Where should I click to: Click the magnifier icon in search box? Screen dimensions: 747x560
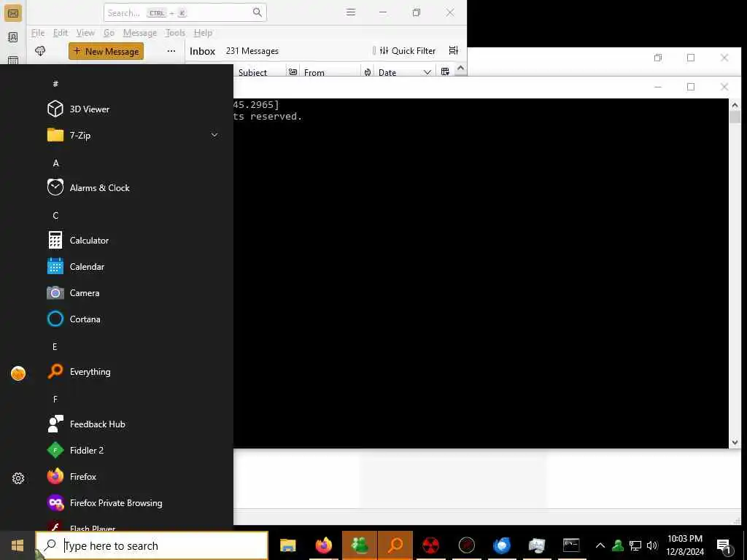[x=258, y=12]
